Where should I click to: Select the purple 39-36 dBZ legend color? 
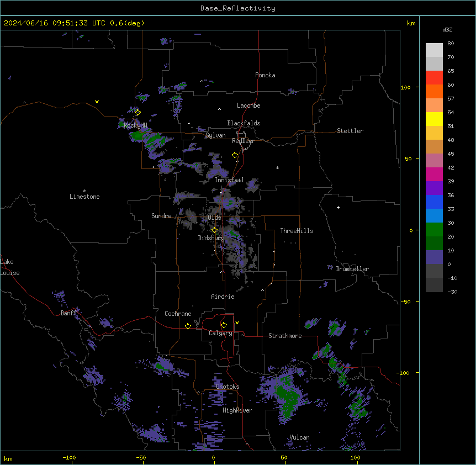(x=434, y=188)
